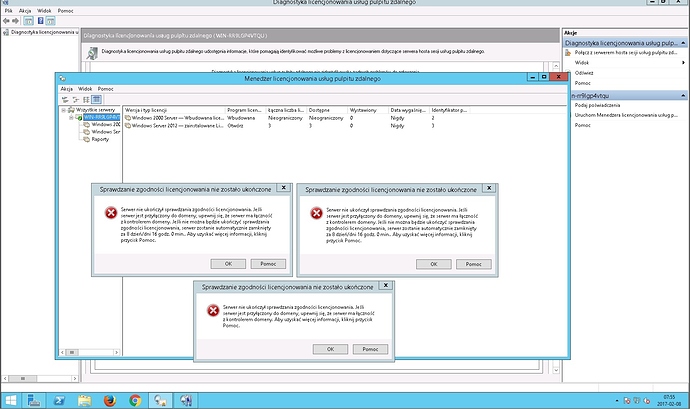Select Windows Server tree node under server

point(106,132)
